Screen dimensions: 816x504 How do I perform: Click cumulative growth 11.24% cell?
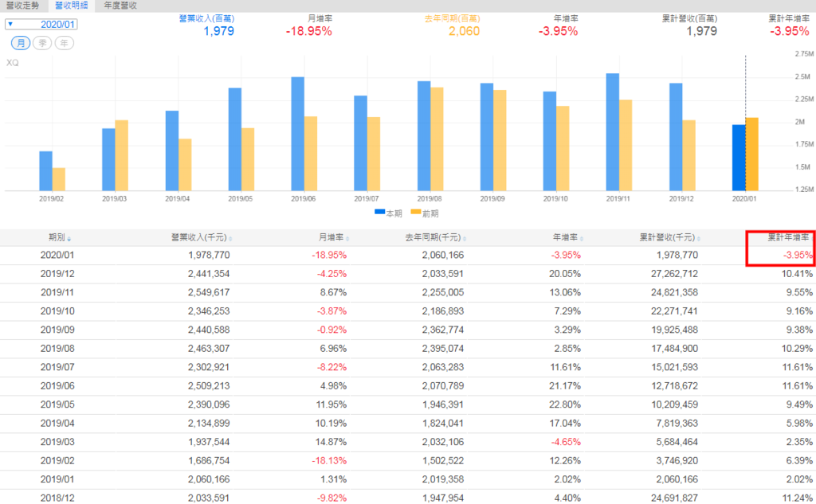(797, 498)
